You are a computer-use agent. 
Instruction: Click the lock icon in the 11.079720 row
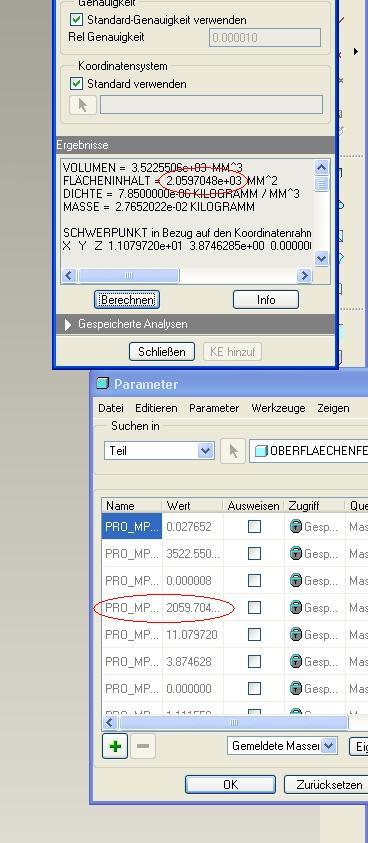[295, 634]
